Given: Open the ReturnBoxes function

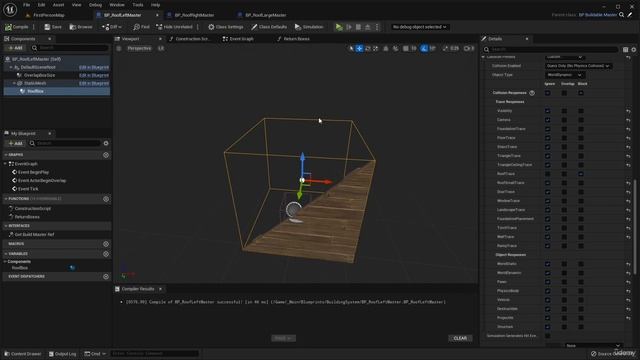Looking at the screenshot, I should point(27,217).
